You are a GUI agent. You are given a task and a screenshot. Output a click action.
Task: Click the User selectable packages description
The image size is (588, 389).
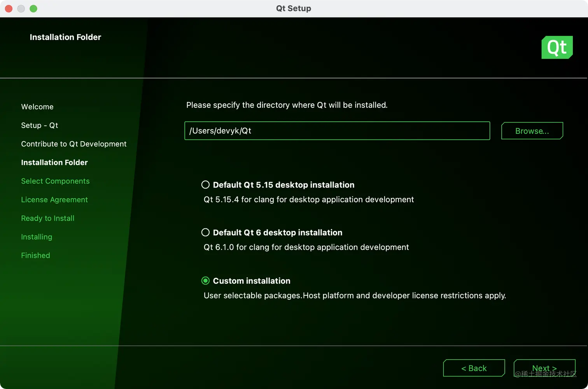355,296
